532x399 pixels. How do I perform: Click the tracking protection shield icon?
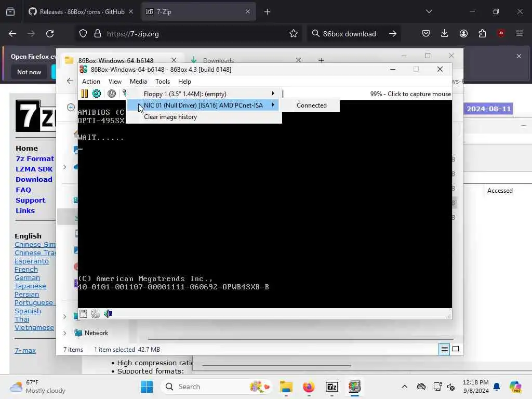point(83,34)
